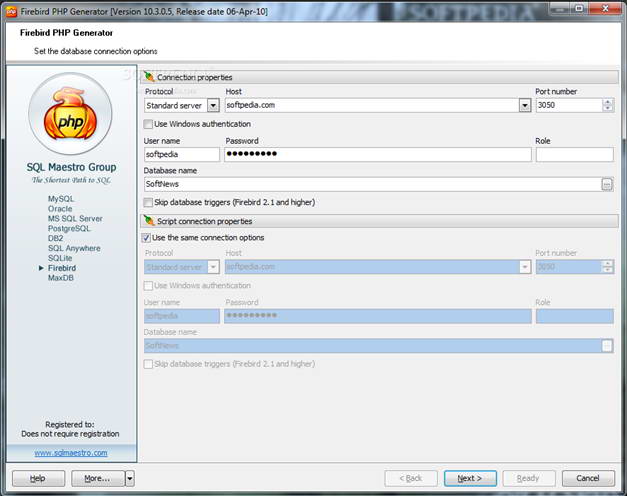Uncheck Use the same connection options
This screenshot has height=496, width=627.
(x=148, y=238)
